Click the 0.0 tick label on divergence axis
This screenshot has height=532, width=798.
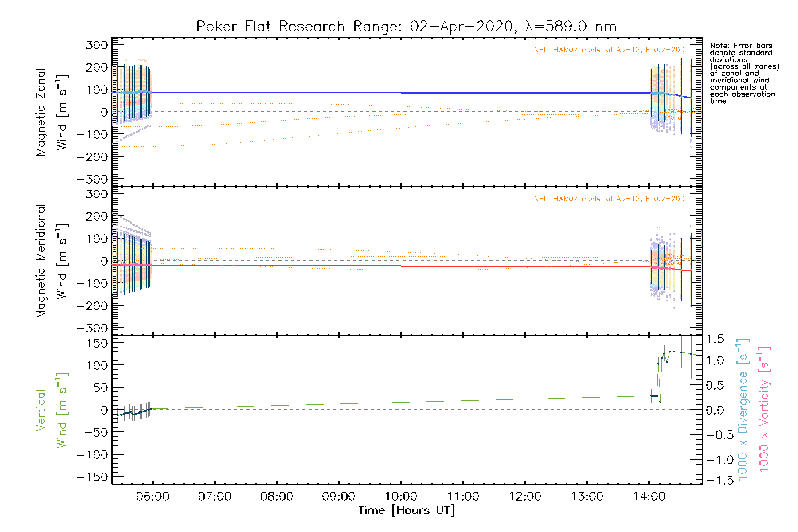coord(715,410)
